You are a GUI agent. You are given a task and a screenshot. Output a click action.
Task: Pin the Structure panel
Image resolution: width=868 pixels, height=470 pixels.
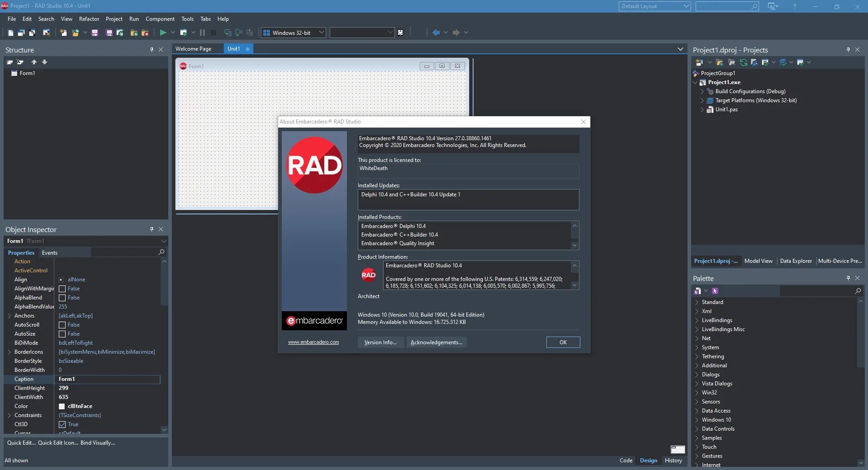pos(152,50)
